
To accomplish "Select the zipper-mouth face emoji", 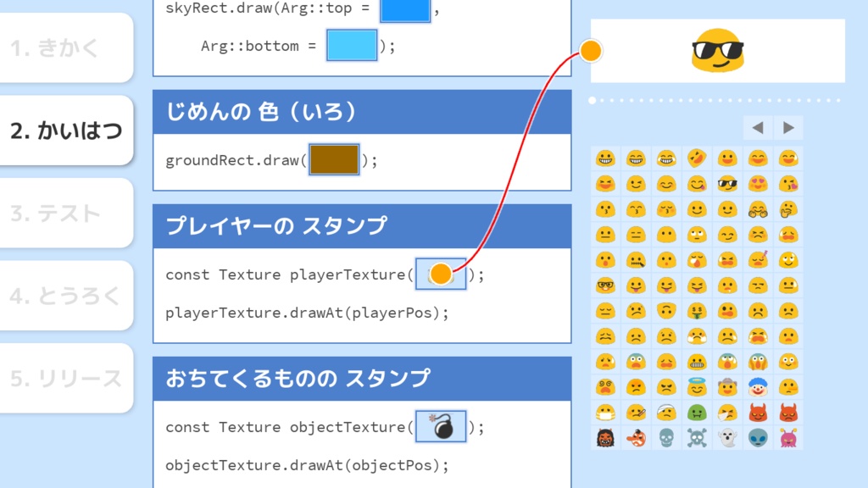I will pyautogui.click(x=636, y=260).
